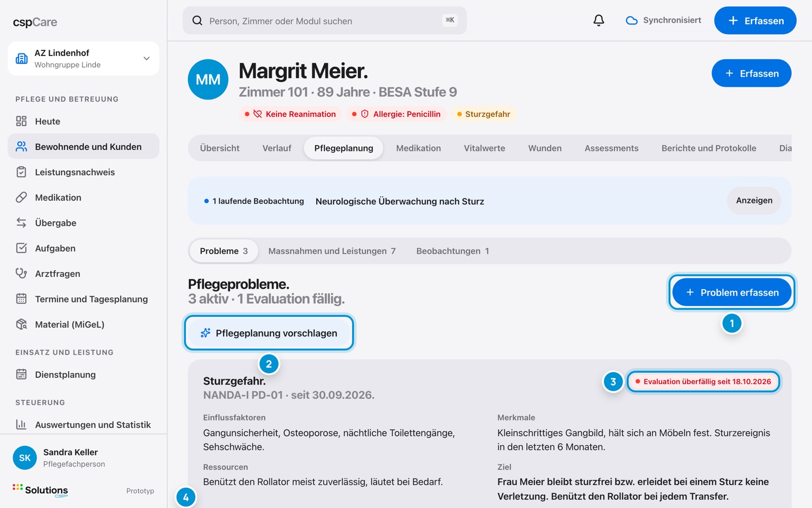Click the AZ Lindenhof building icon

click(x=22, y=58)
